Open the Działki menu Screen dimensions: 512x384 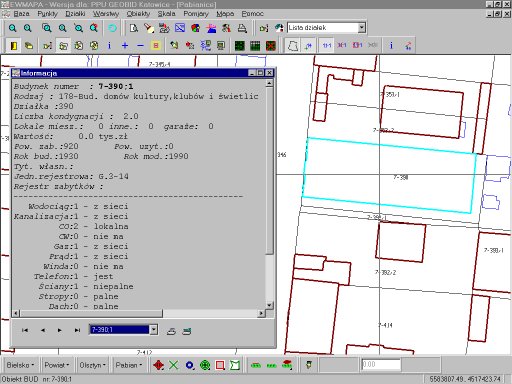75,14
